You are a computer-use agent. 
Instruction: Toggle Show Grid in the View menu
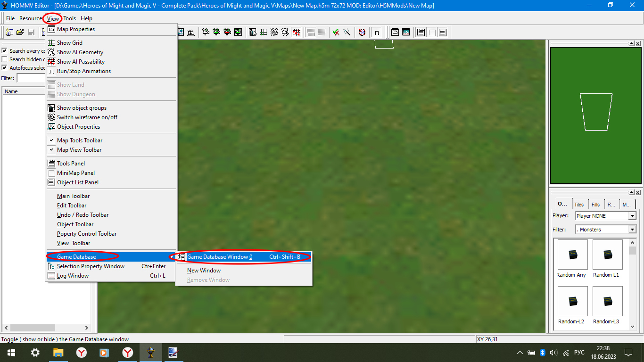(x=111, y=43)
